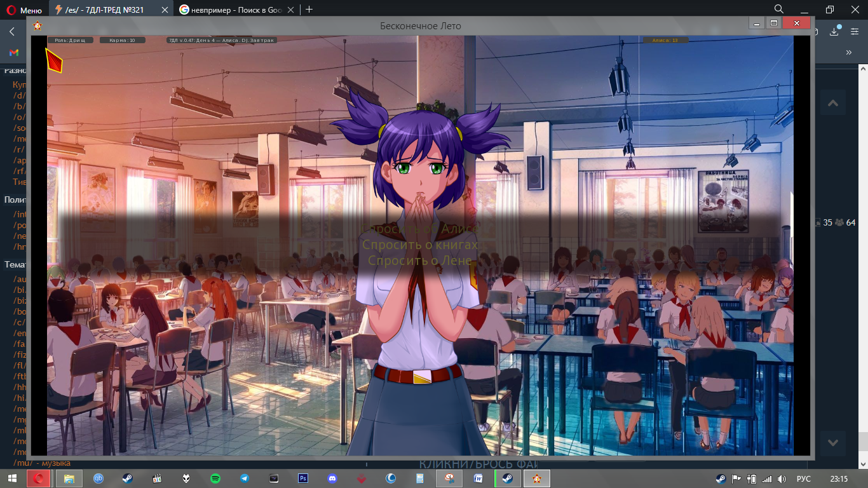The height and width of the screenshot is (488, 868).
Task: Click the Steam icon in the system tray
Action: pos(721,478)
